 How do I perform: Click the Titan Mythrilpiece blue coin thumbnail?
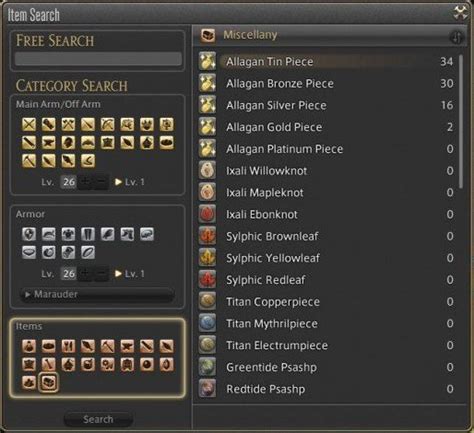(207, 323)
